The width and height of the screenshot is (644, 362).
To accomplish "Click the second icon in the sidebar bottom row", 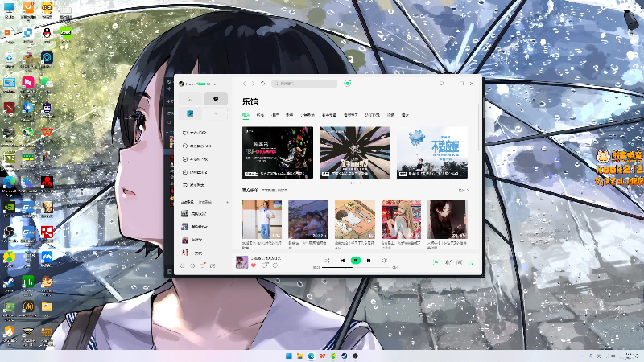I will pyautogui.click(x=192, y=266).
